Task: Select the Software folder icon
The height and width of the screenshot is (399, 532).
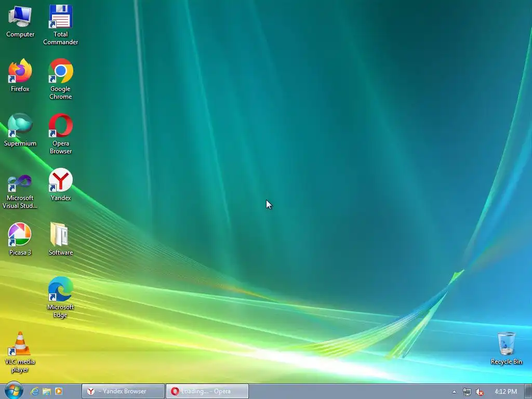Action: (x=60, y=239)
